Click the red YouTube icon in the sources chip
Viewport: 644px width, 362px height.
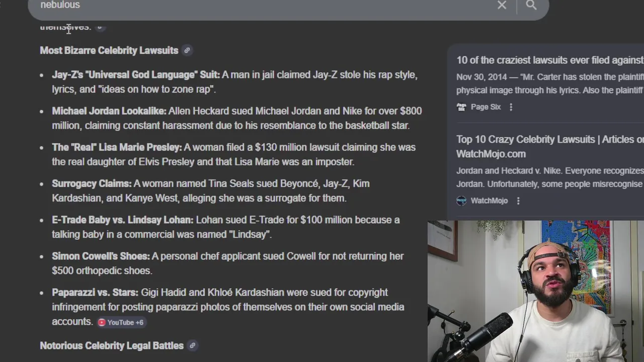[x=102, y=322]
